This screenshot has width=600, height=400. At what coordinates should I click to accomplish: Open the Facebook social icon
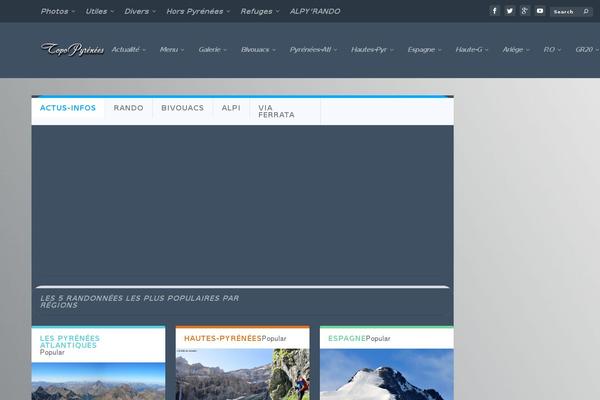point(494,11)
